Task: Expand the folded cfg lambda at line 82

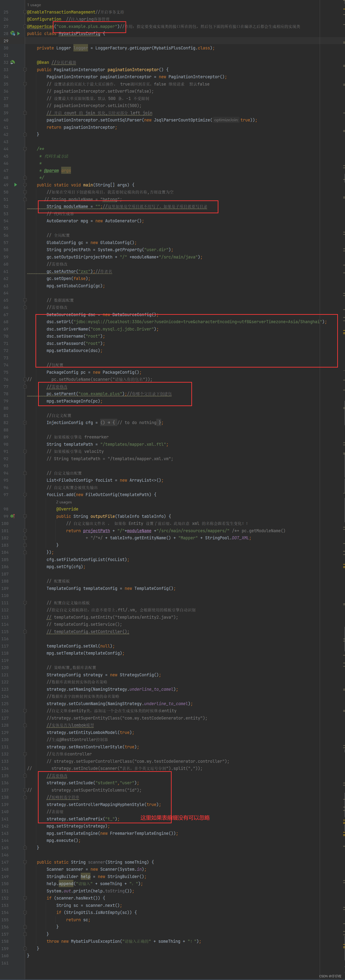Action: (25, 423)
